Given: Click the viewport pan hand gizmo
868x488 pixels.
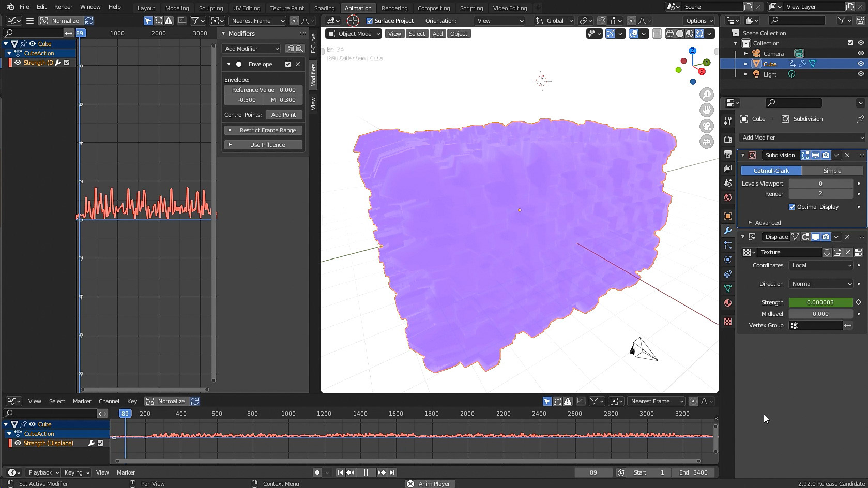Looking at the screenshot, I should tap(706, 110).
